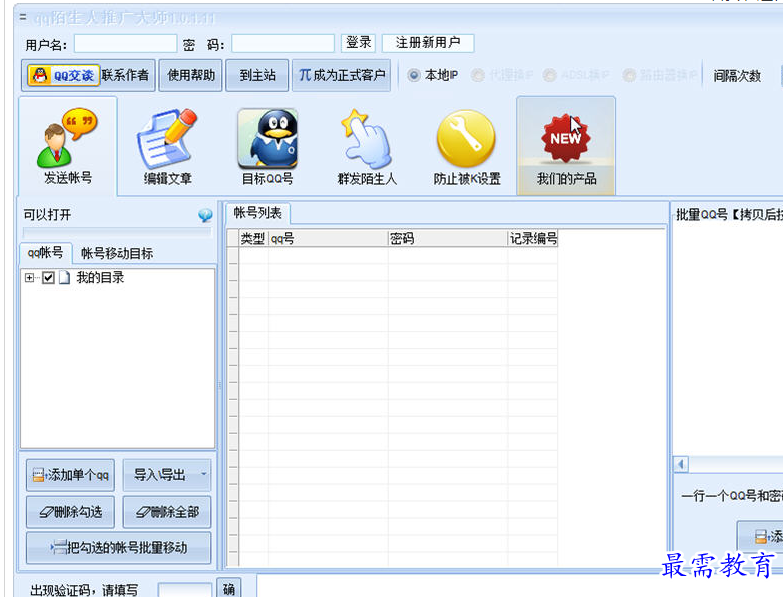This screenshot has width=783, height=597.
Task: Focus the 用户名 input field
Action: coord(125,43)
